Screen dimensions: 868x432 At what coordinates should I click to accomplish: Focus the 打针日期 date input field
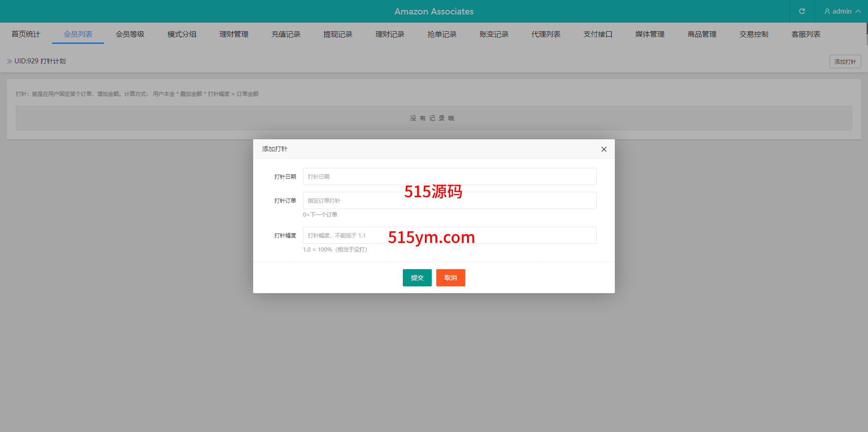[x=449, y=176]
